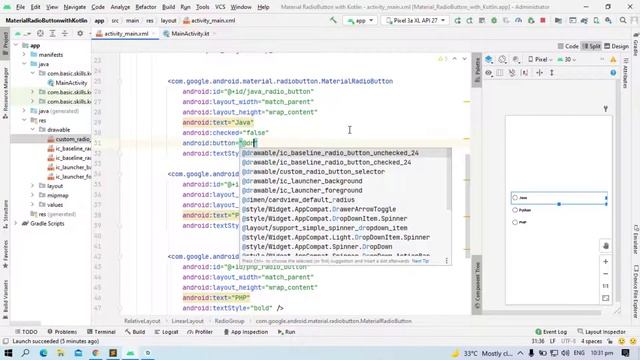
Task: Click the orange warning icon in design panel
Action: click(x=613, y=60)
